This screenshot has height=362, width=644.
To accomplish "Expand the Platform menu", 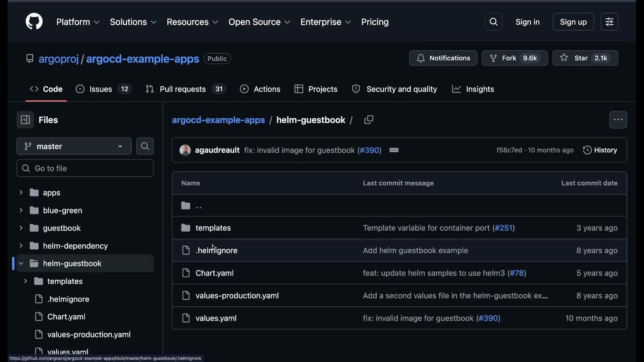I will 78,22.
